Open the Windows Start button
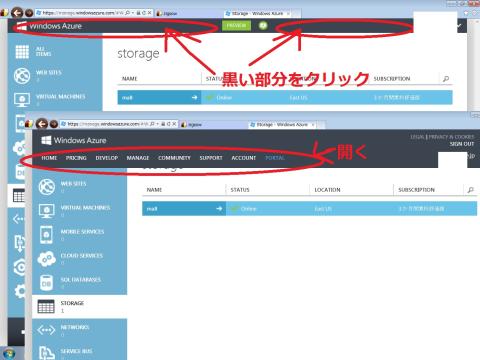This screenshot has width=480, height=360. [9, 354]
